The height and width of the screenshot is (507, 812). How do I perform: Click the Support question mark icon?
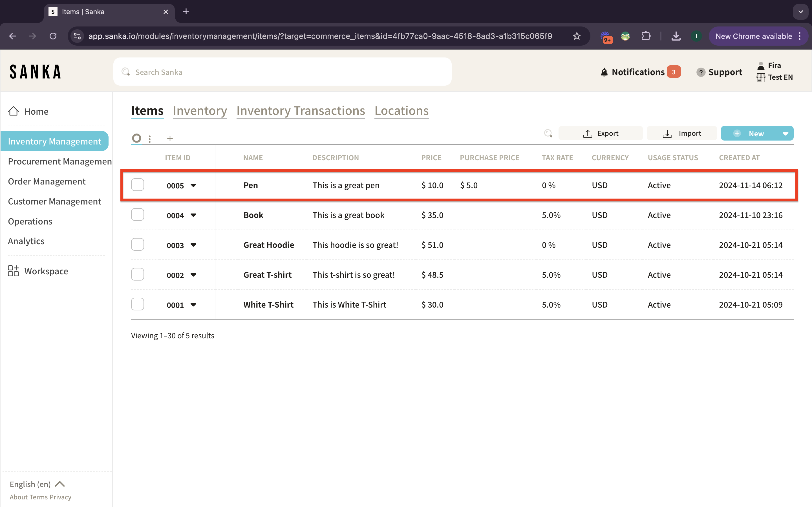pyautogui.click(x=700, y=72)
